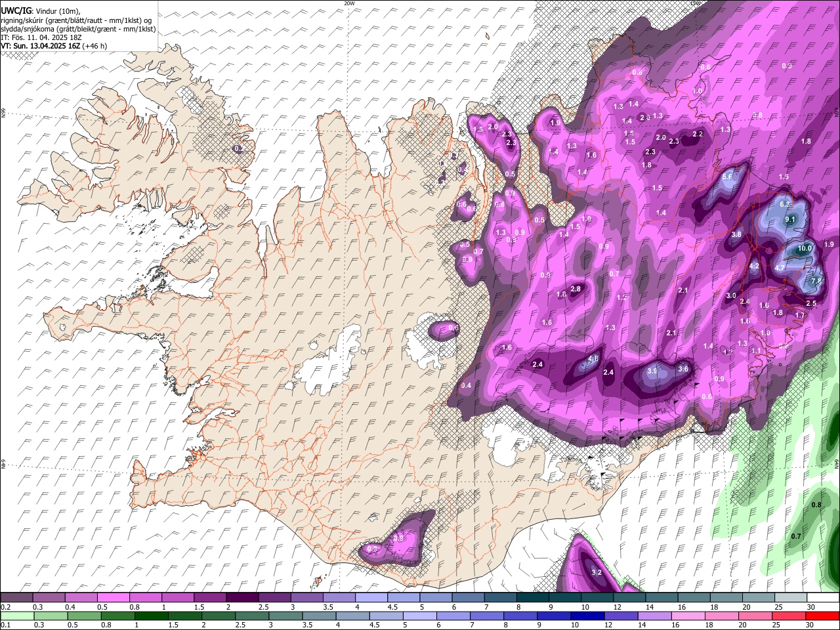Viewport: 840px width, 630px height.
Task: Select the '4.7' value on the map
Action: click(780, 268)
